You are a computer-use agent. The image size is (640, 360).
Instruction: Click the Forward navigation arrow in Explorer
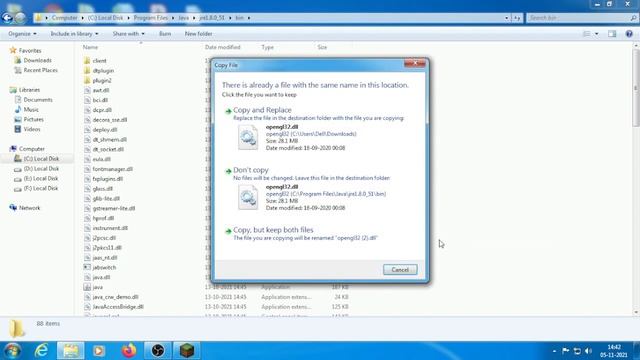point(20,18)
